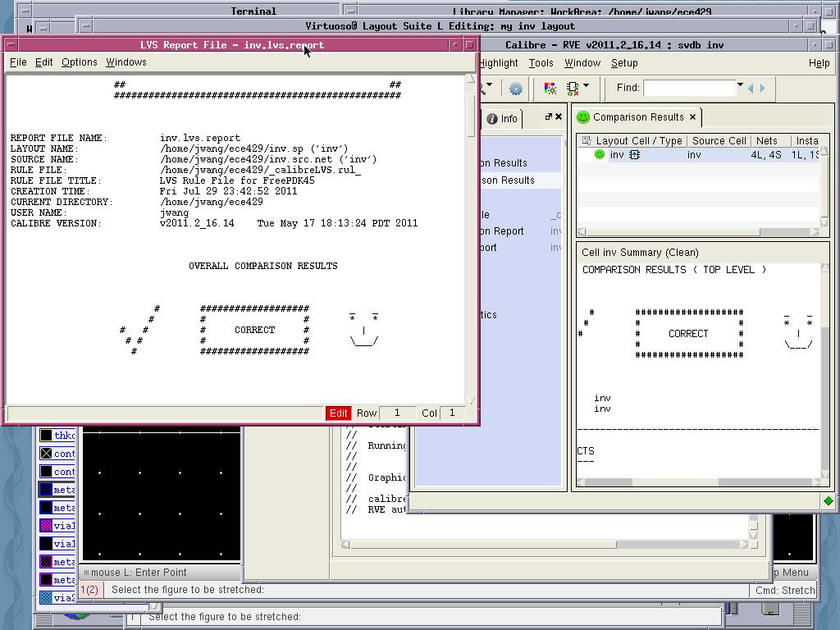Open dropdown arrow next to device check icon
This screenshot has width=840, height=630.
coord(586,85)
